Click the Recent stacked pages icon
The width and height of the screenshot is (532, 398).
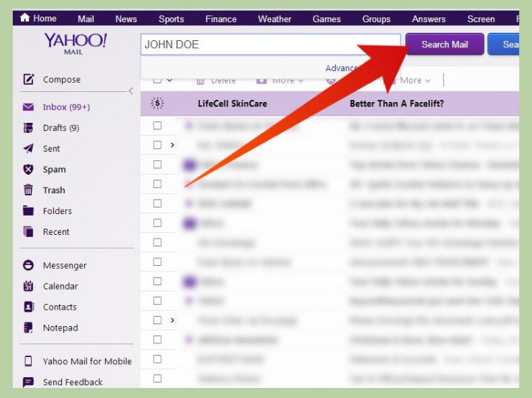(28, 231)
